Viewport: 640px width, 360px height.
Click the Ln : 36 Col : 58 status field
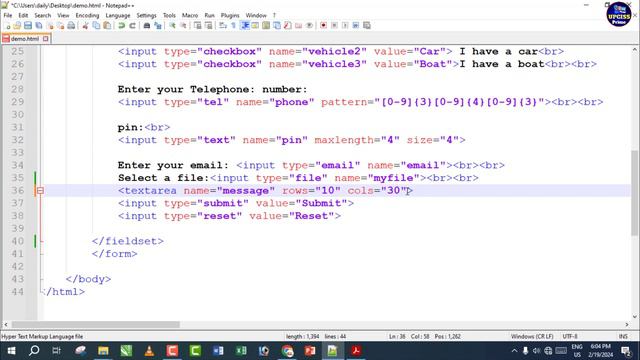pos(424,336)
